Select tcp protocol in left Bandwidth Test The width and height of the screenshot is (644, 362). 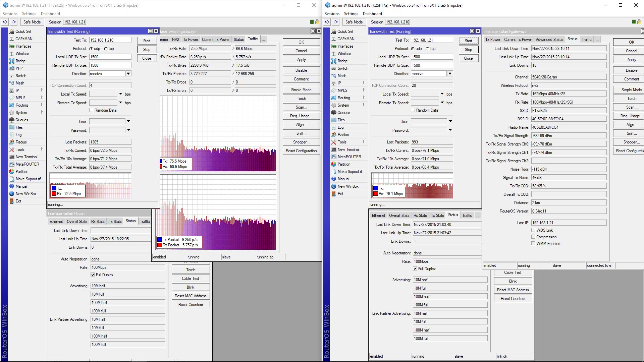pos(106,49)
